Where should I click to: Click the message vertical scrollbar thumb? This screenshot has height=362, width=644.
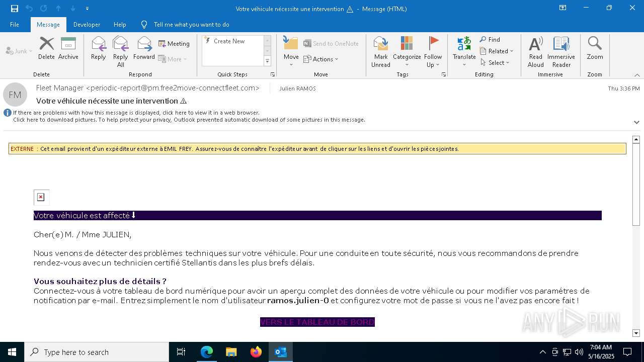636,184
